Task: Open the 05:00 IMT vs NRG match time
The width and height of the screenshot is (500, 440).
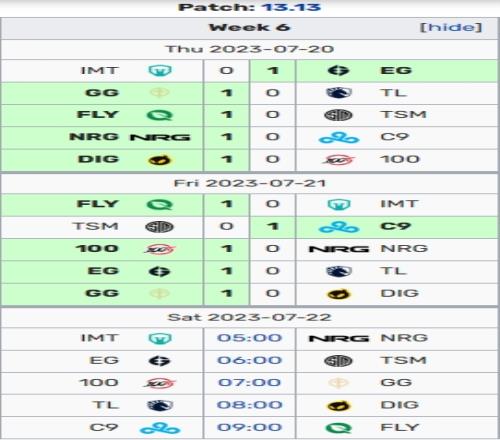Action: [x=249, y=338]
